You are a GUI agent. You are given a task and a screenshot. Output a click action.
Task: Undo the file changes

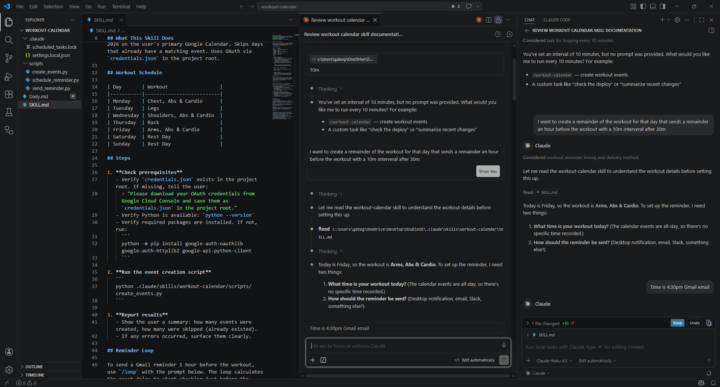tap(694, 323)
